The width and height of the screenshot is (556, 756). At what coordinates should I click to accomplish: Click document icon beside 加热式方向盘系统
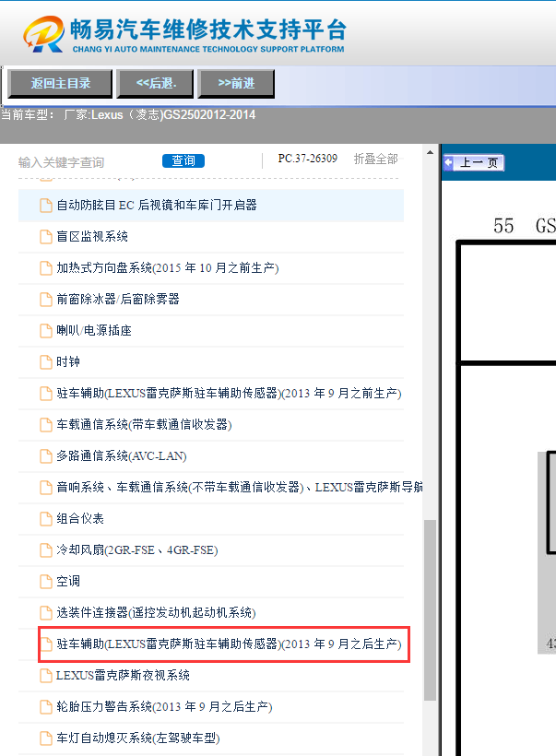(x=46, y=268)
